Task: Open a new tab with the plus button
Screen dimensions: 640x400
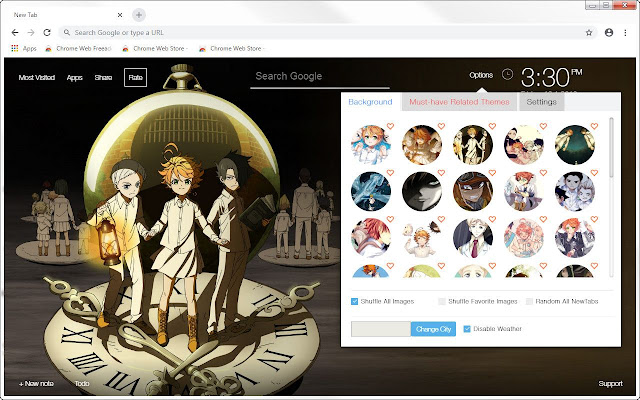Action: (x=139, y=15)
